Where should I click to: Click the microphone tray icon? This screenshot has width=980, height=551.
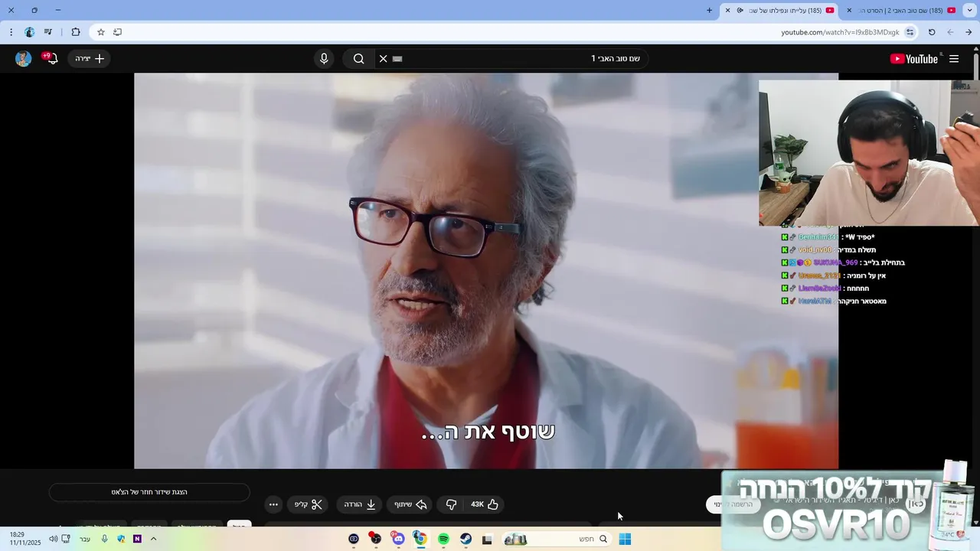pyautogui.click(x=104, y=539)
